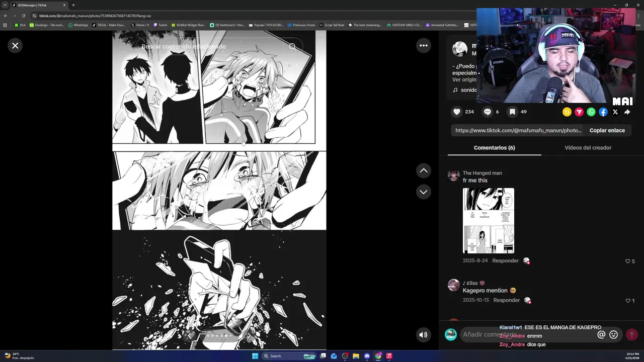Open creator avatar at top of panel
Screen dimensions: 644x362
click(460, 49)
